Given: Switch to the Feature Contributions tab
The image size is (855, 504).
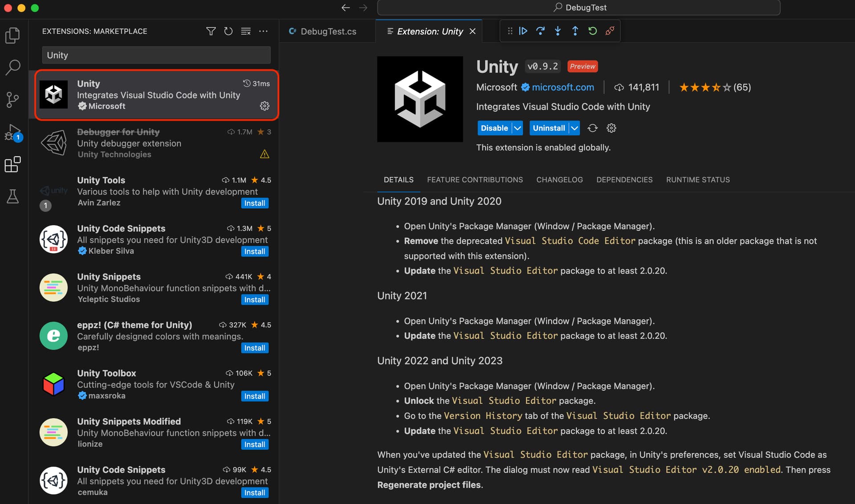Looking at the screenshot, I should 475,180.
